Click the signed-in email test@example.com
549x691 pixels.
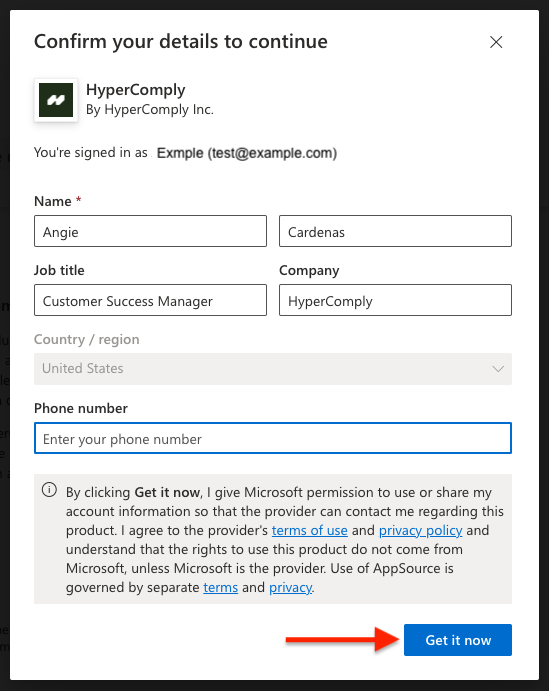click(273, 153)
